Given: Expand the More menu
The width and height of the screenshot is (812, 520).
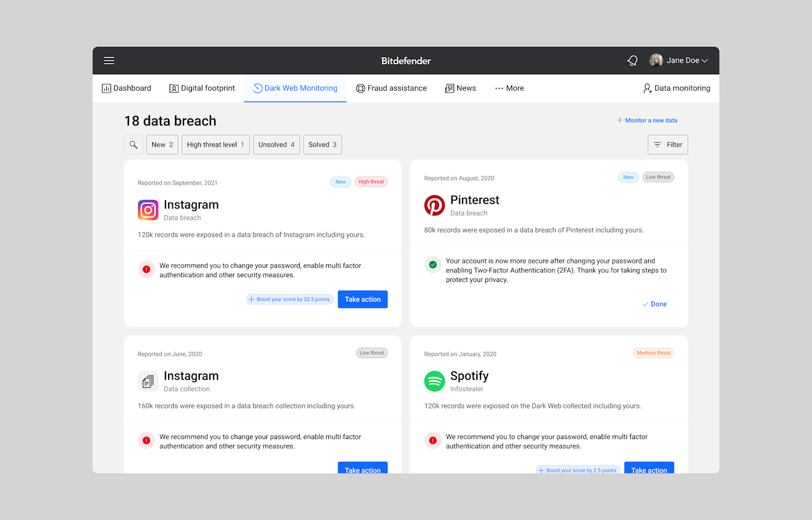Looking at the screenshot, I should click(x=510, y=88).
